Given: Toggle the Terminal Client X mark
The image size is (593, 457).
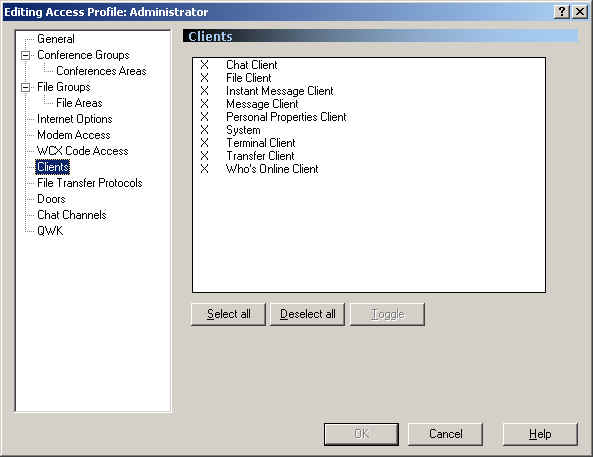Looking at the screenshot, I should [204, 143].
